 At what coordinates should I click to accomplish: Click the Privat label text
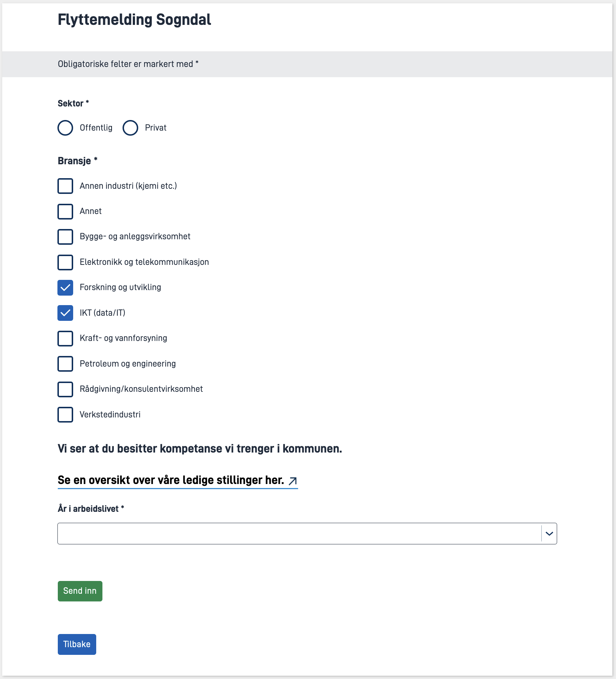[x=155, y=128]
